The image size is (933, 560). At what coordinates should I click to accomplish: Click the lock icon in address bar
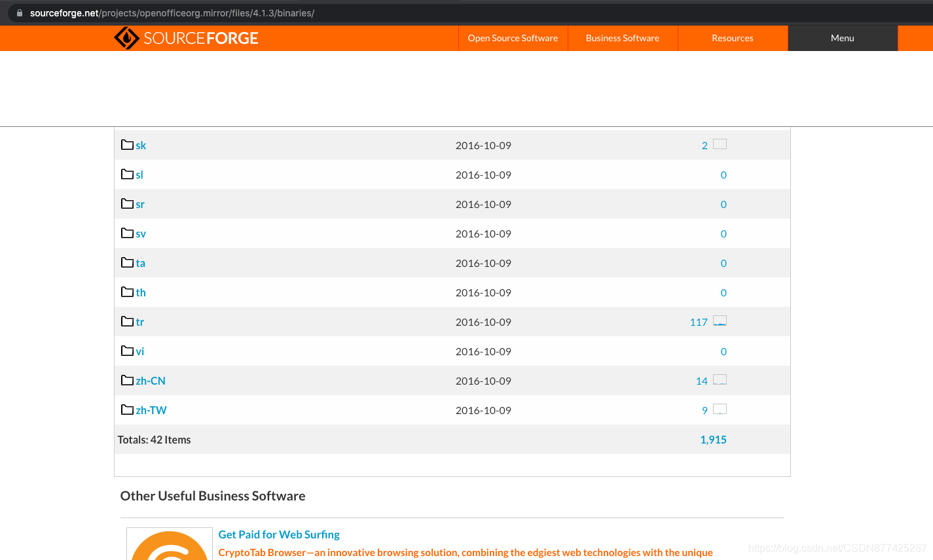(x=20, y=13)
